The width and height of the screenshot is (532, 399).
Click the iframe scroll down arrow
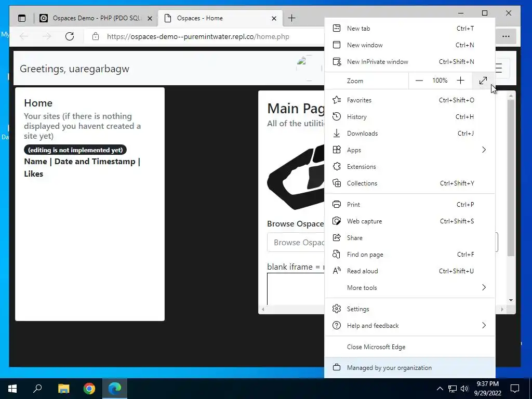pyautogui.click(x=511, y=300)
